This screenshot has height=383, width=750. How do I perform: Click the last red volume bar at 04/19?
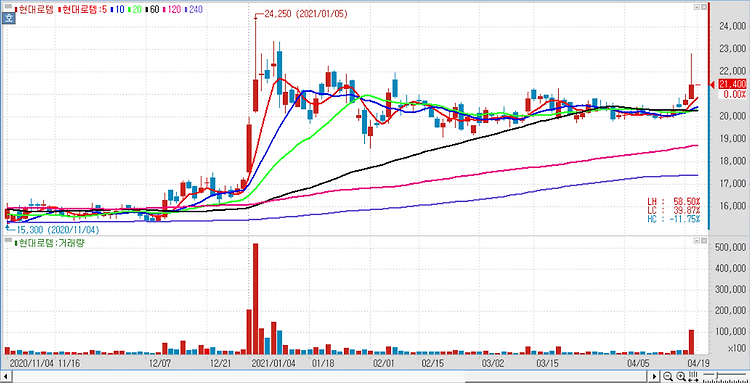pos(691,342)
